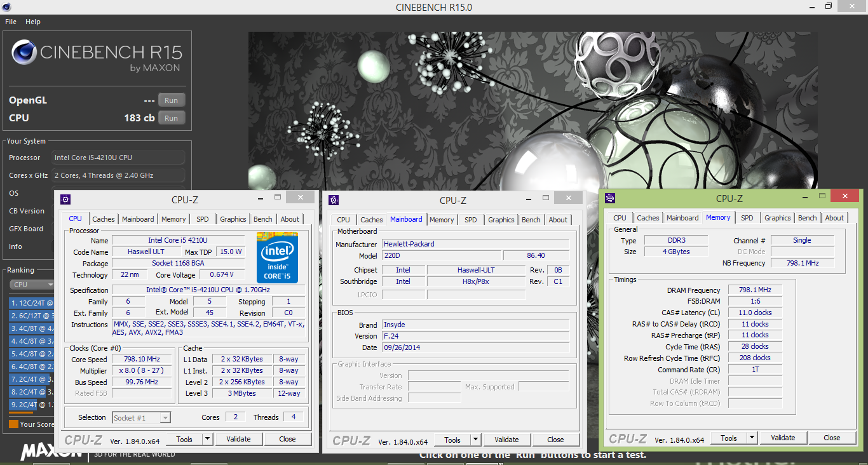The width and height of the screenshot is (868, 465).
Task: Run the OpenGL benchmark test
Action: coord(172,100)
